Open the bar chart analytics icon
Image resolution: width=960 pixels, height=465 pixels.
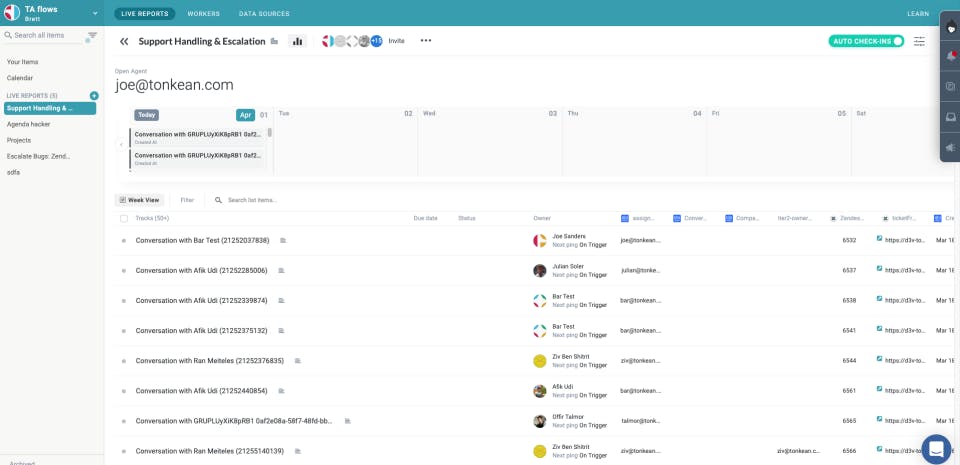[x=298, y=41]
